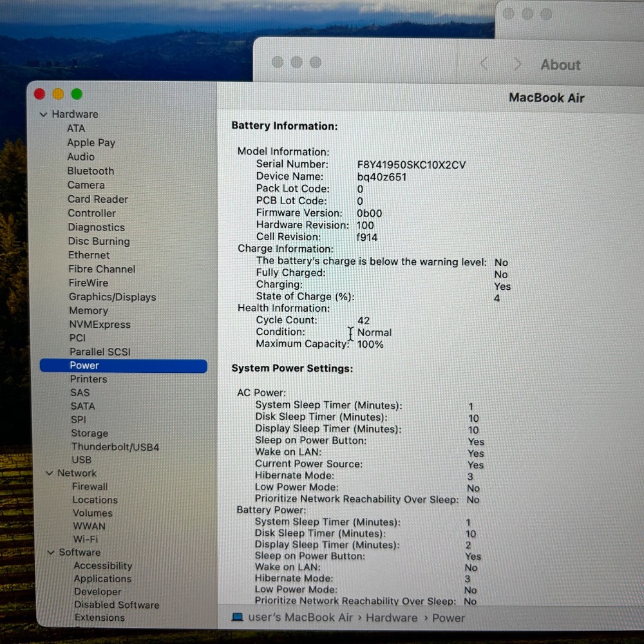Image resolution: width=644 pixels, height=644 pixels.
Task: Close the System Information window (red button)
Action: (39, 94)
